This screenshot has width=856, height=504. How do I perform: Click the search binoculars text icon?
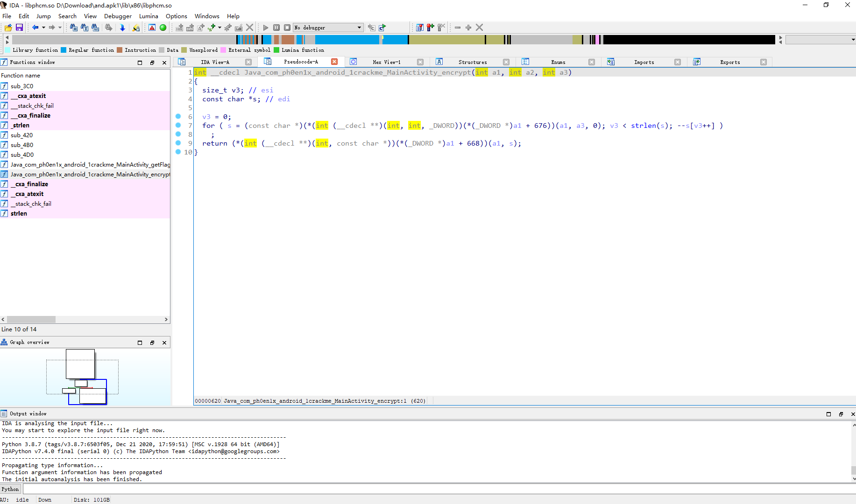pos(85,28)
